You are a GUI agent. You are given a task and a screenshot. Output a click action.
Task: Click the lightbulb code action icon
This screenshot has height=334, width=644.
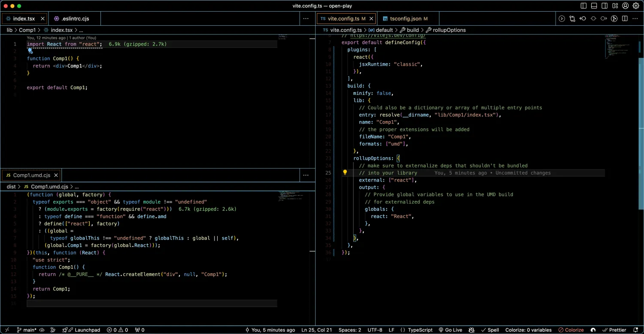click(x=344, y=173)
